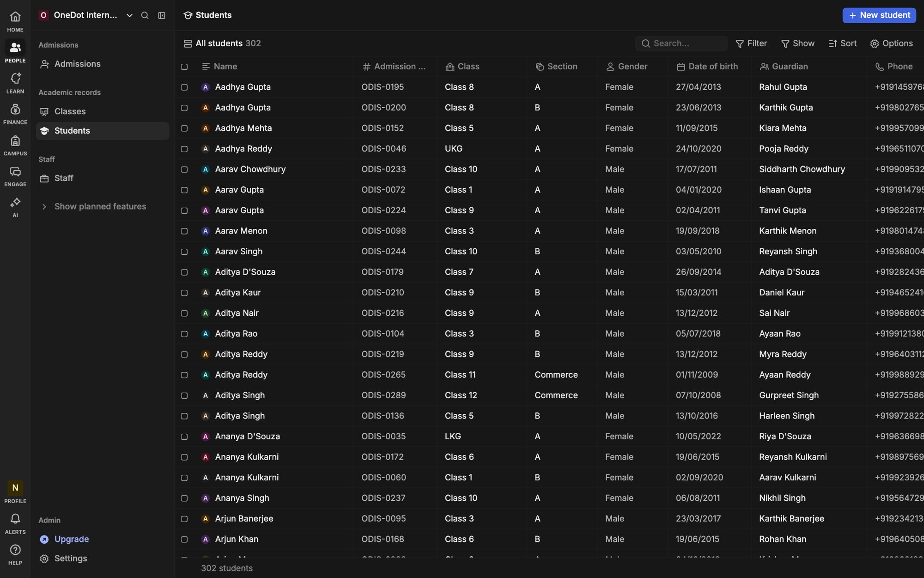The height and width of the screenshot is (578, 924).
Task: Open the AI section icon
Action: coord(15,203)
